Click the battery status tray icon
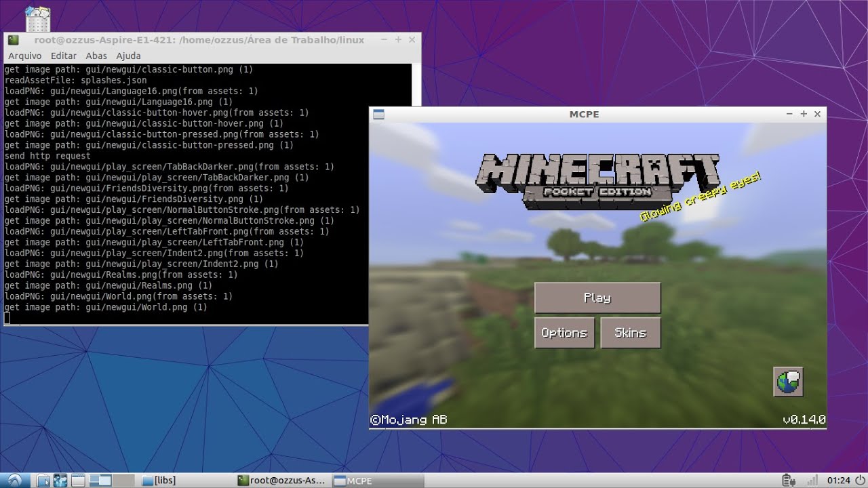868x488 pixels. [788, 481]
